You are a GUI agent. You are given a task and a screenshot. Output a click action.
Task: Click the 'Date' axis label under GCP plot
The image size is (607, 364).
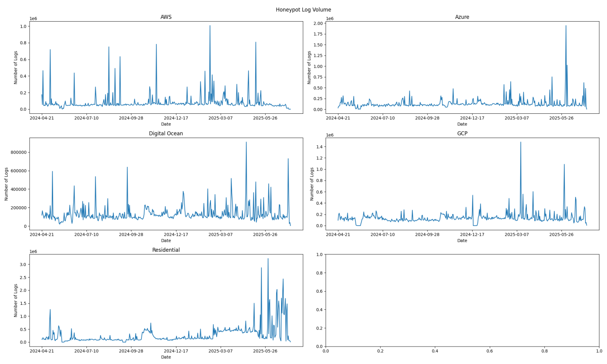coord(462,240)
